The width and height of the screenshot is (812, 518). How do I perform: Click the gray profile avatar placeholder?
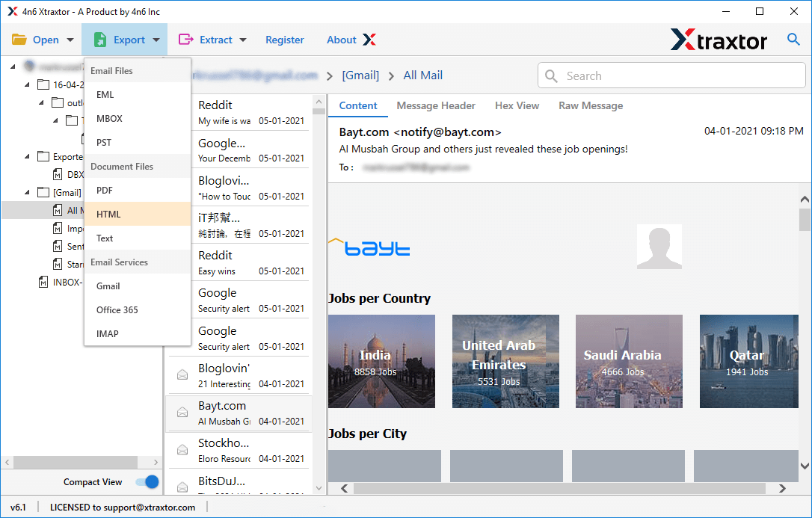tap(659, 247)
